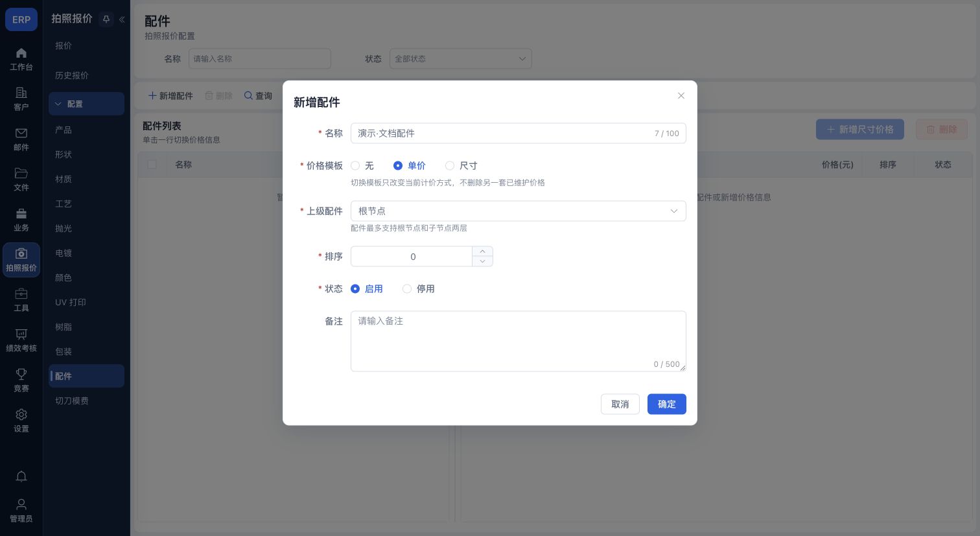Increase the 排序 value with up arrow
Screen dimensions: 980x536
[x=482, y=251]
